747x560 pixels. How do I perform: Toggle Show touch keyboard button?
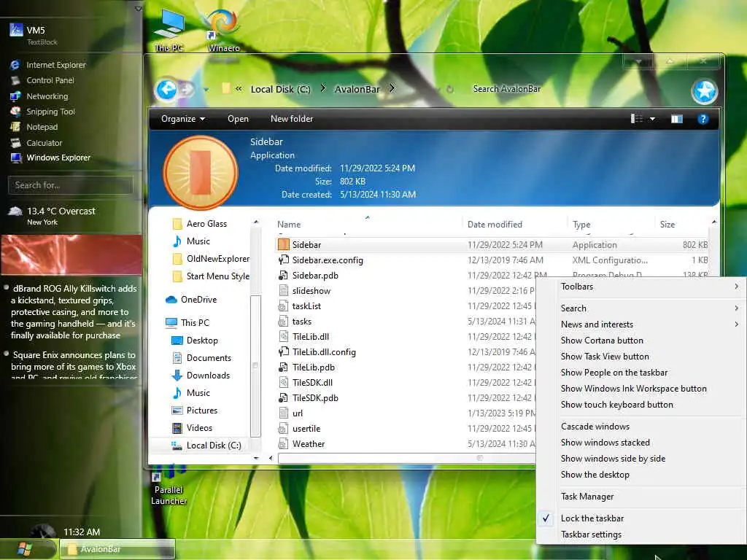coord(617,404)
